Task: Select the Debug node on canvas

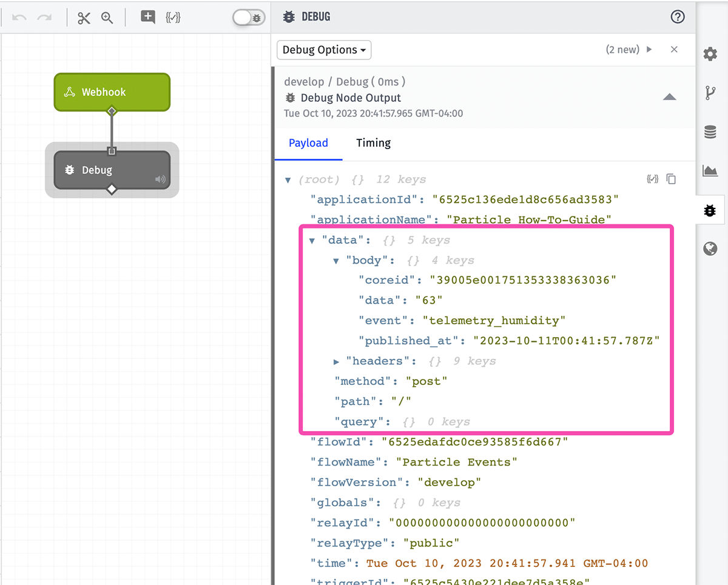Action: point(112,170)
